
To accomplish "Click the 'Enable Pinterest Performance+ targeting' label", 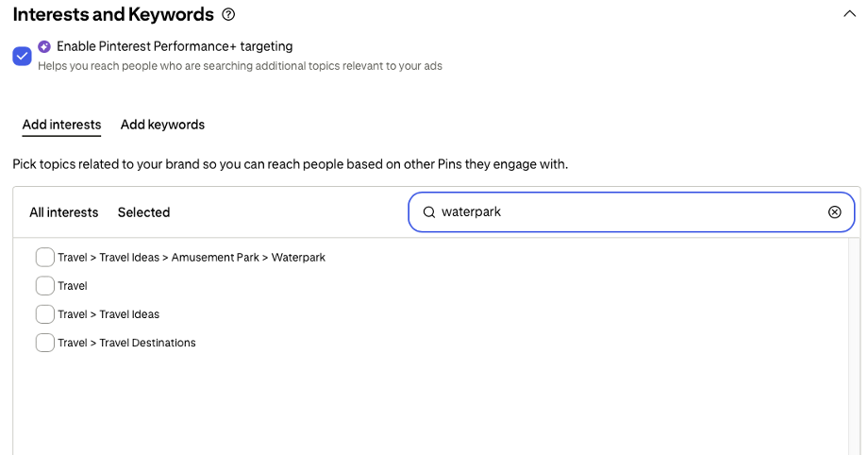I will (175, 46).
